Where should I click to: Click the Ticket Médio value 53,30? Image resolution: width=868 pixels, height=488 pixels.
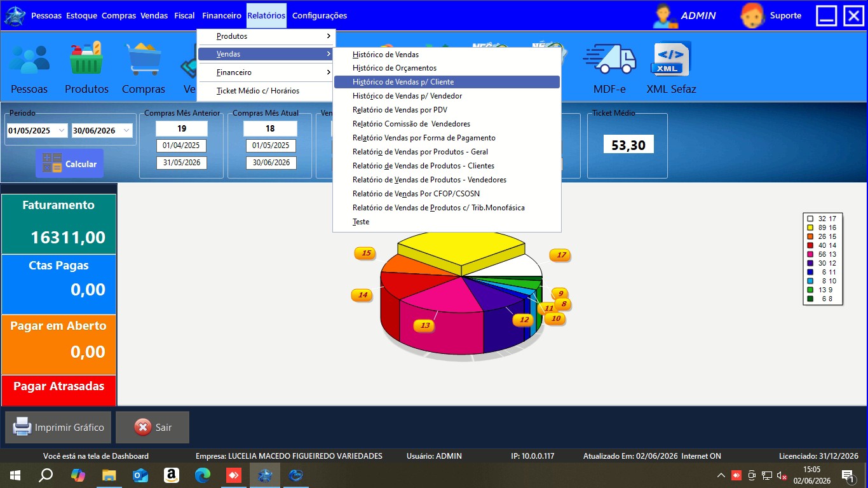coord(628,145)
